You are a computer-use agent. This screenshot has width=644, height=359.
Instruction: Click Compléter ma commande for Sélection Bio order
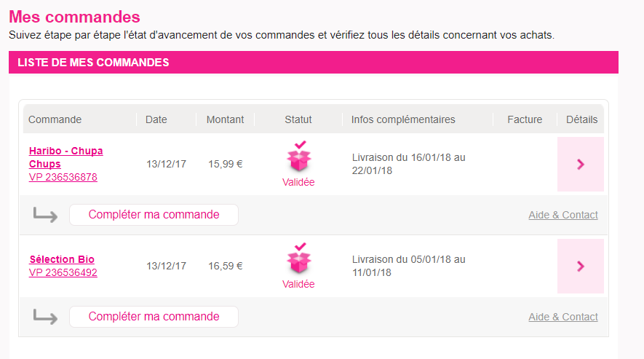point(154,317)
